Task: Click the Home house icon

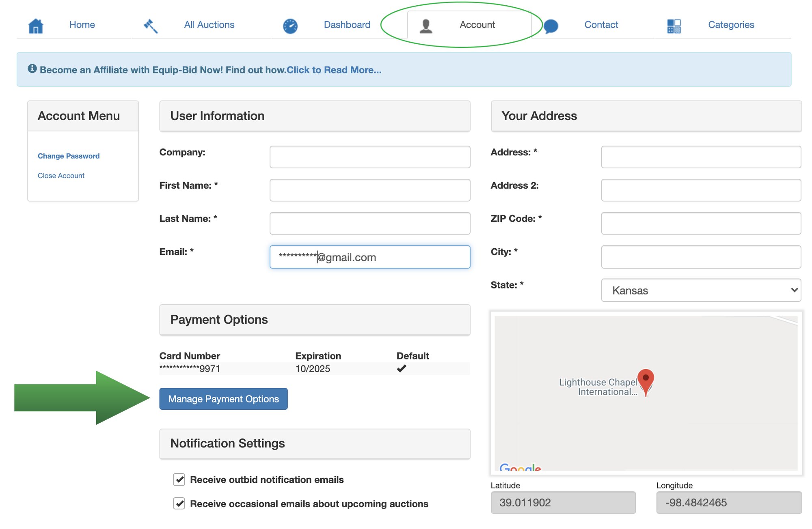Action: [x=36, y=25]
